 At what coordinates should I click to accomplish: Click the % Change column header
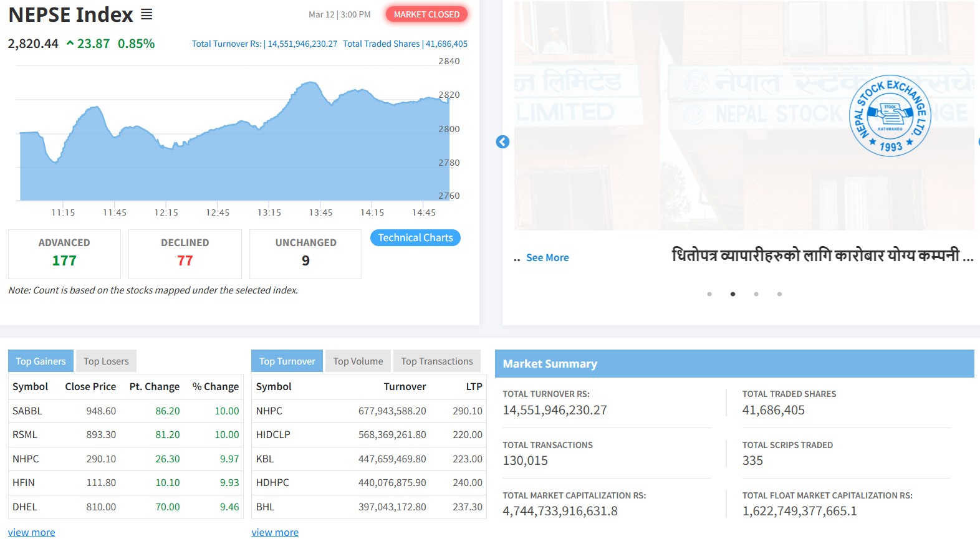(x=216, y=387)
